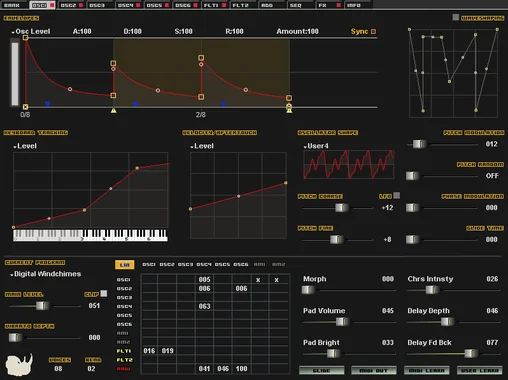Screen dimensions: 508x380
Task: Toggle the FLT1 tab's red enable square
Action: [x=224, y=5]
